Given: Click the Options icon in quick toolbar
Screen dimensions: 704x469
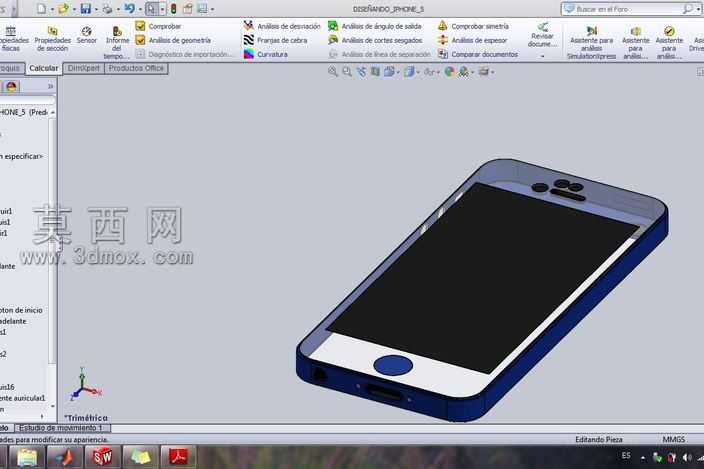Looking at the screenshot, I should tap(202, 8).
